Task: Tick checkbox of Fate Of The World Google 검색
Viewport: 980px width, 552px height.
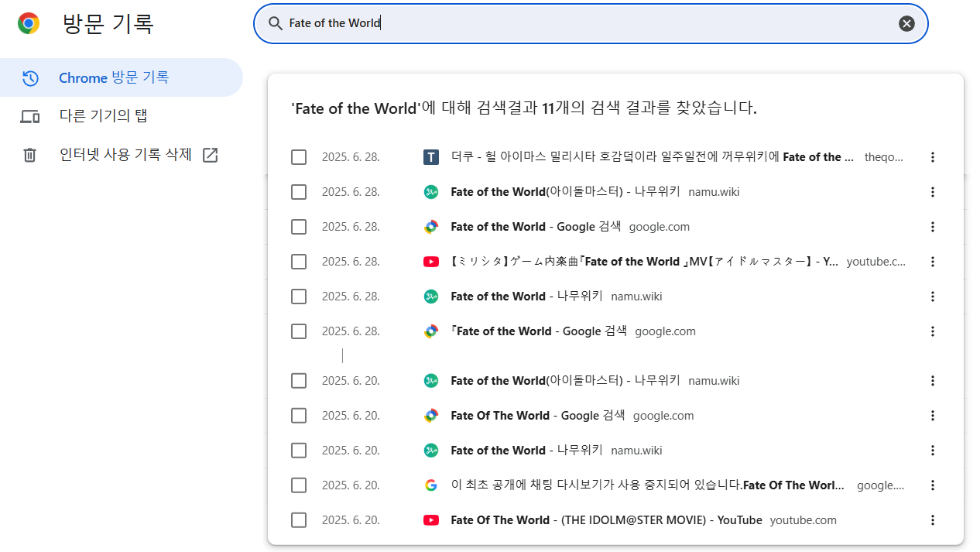Action: click(299, 416)
